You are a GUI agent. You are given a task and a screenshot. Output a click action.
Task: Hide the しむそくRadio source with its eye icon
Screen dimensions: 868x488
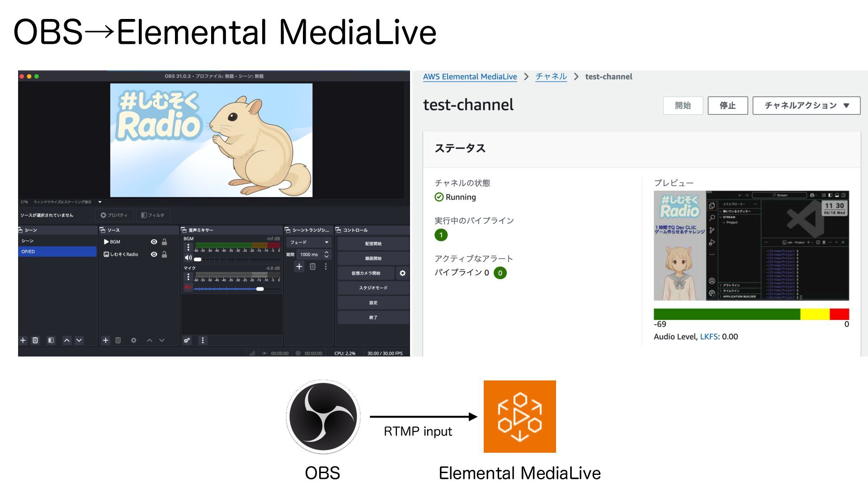click(154, 254)
